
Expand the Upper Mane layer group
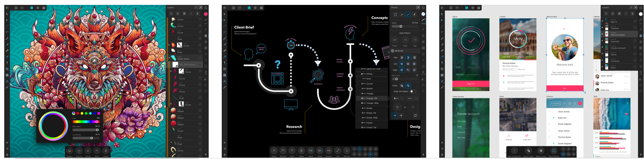point(169,58)
